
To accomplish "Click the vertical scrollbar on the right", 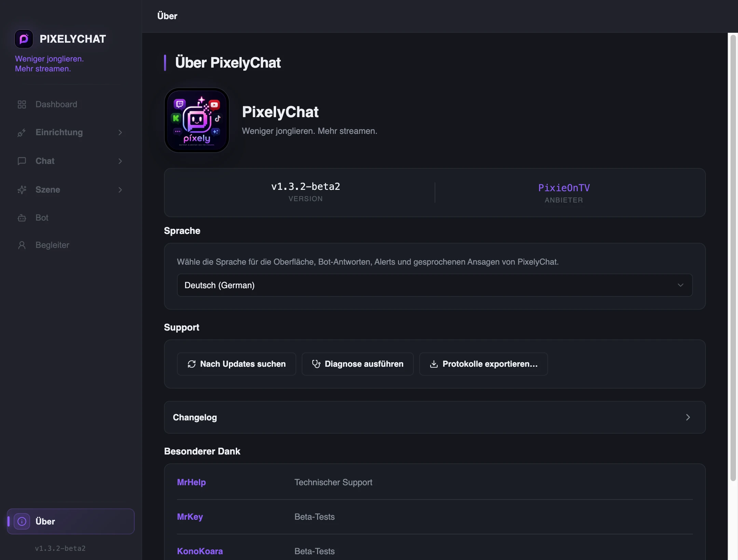I will pyautogui.click(x=733, y=258).
